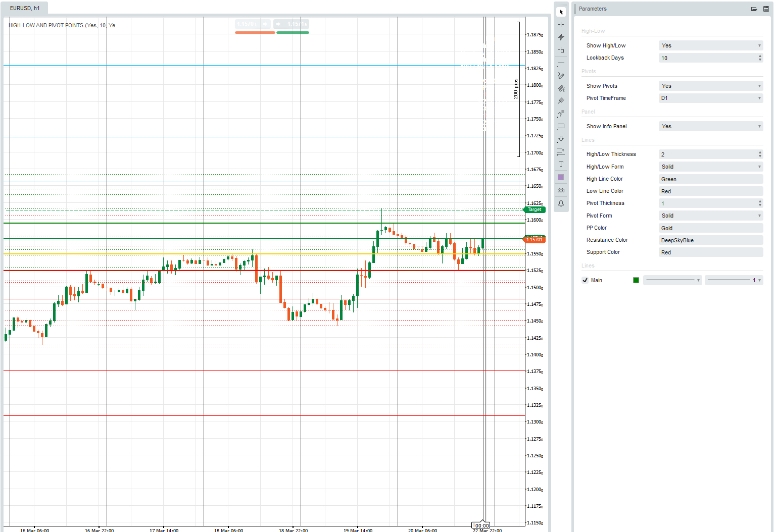Switch to the EURUSD, h1 chart tab

tap(24, 8)
